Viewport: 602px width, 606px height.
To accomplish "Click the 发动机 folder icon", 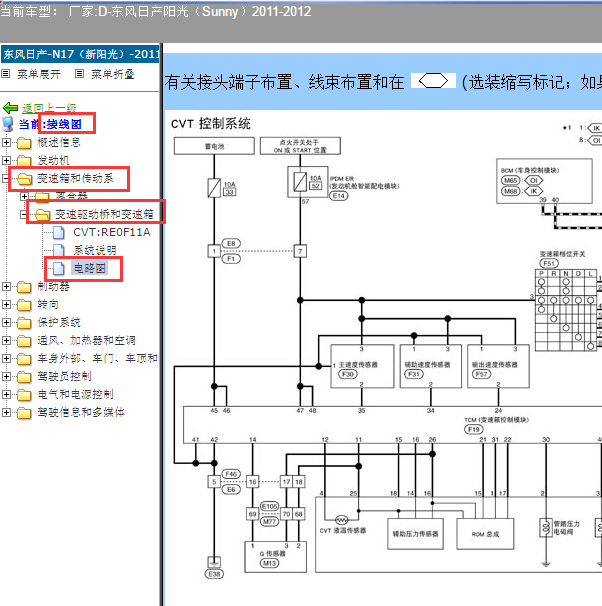I will (24, 160).
